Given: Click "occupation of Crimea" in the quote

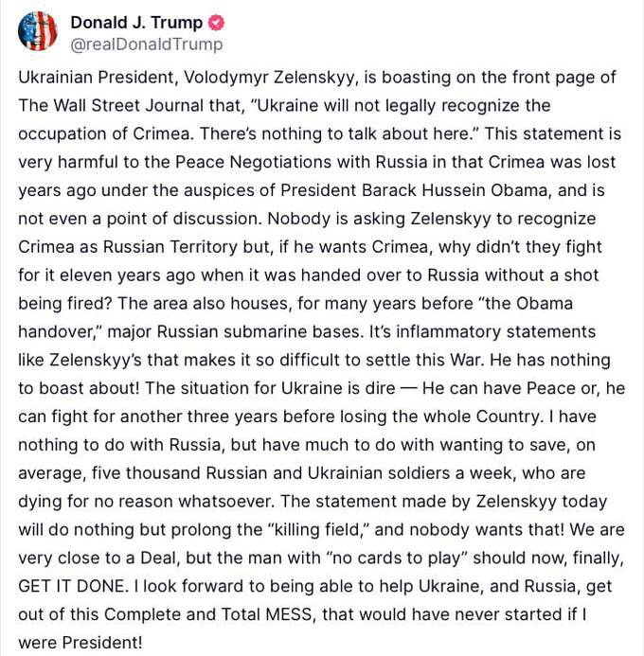Looking at the screenshot, I should [104, 133].
